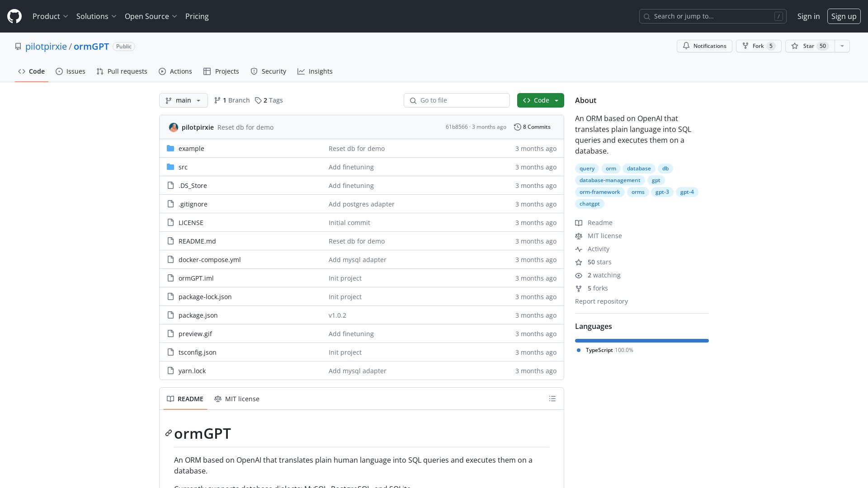868x488 pixels.
Task: Open the GitHub home page via the Octocat logo
Action: pyautogui.click(x=14, y=16)
